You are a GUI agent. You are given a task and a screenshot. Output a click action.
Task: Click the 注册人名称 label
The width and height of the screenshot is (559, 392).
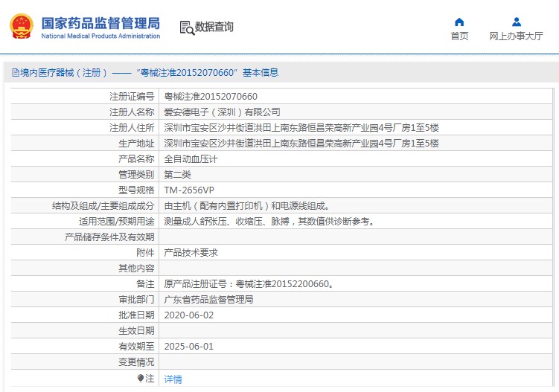pos(132,112)
